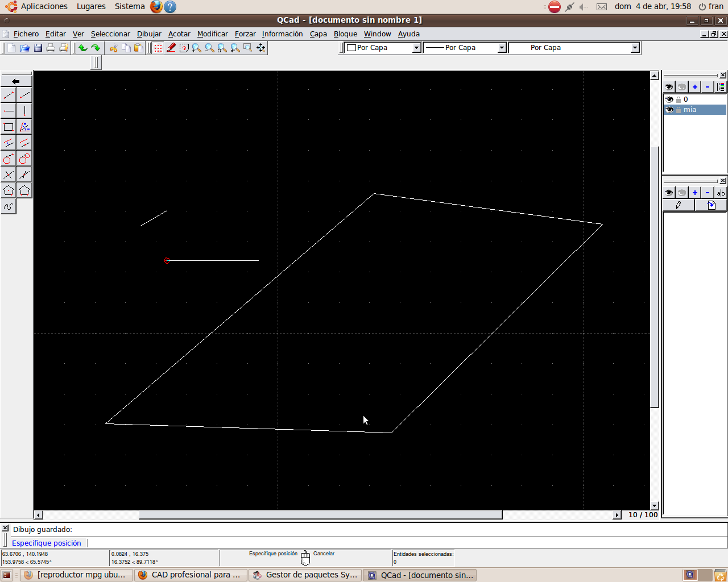
Task: Select Polygon with center and corner tool
Action: (9, 190)
